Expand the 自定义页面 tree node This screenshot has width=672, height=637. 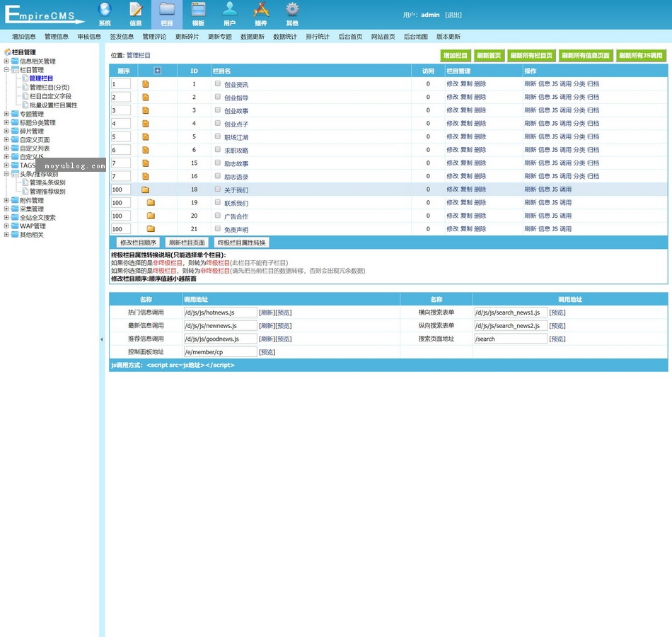pos(6,140)
